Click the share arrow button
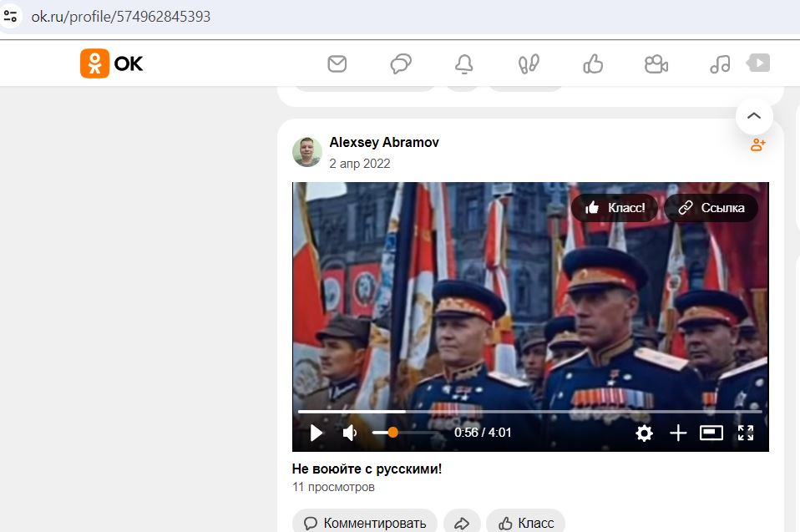800x532 pixels. point(462,522)
